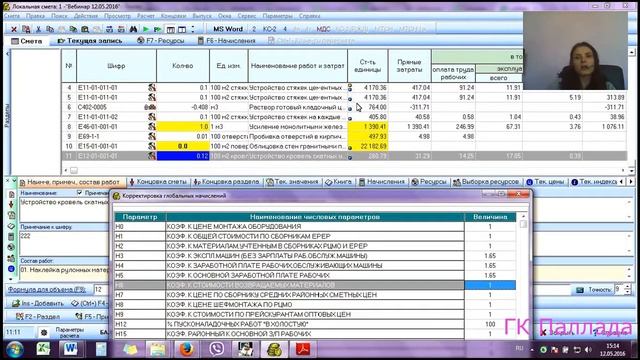Click the KC-2 toolbar button
This screenshot has width=640, height=360.
269,29
